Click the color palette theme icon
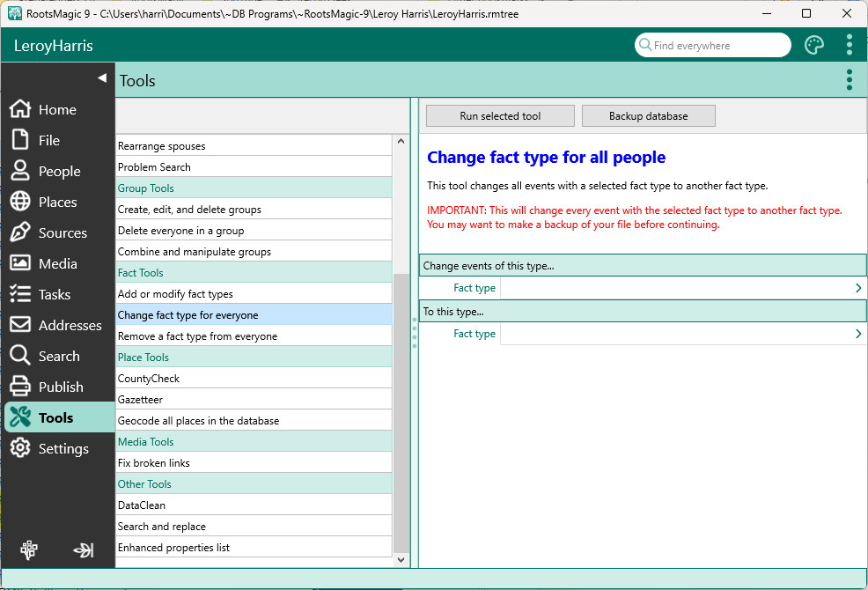This screenshot has width=868, height=590. (814, 46)
